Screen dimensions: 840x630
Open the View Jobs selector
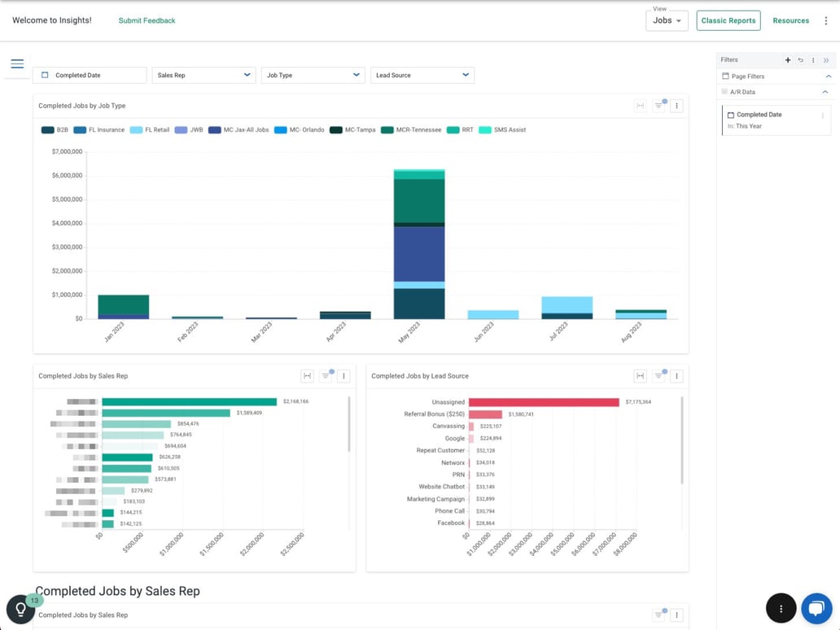coord(667,20)
